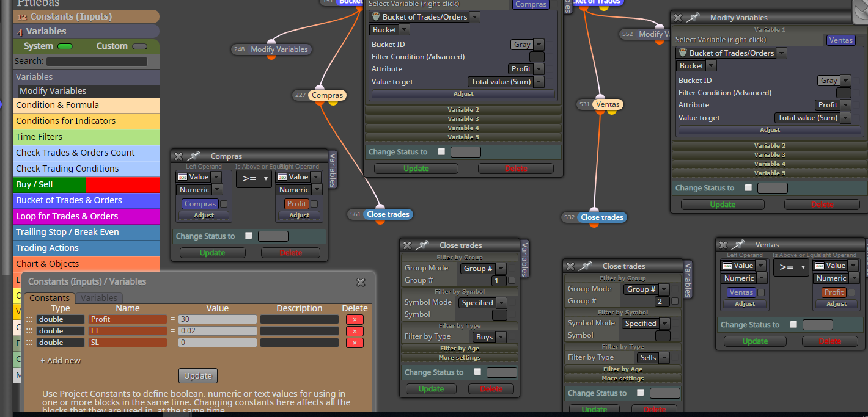The height and width of the screenshot is (417, 868).
Task: Open Time Filters category
Action: tap(86, 137)
